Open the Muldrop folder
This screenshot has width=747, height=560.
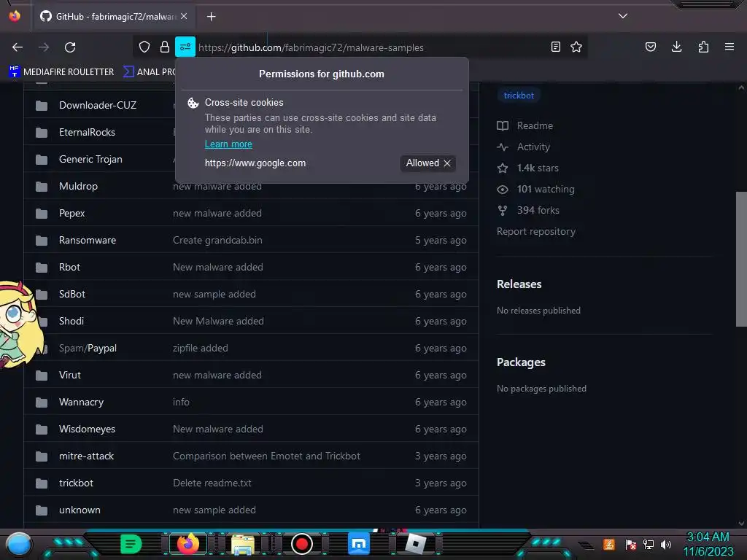(x=78, y=186)
